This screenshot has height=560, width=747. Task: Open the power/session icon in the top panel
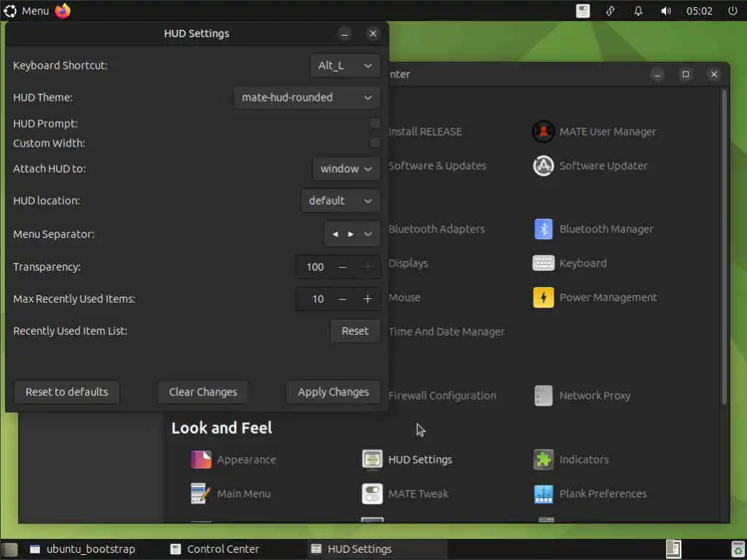coord(732,11)
